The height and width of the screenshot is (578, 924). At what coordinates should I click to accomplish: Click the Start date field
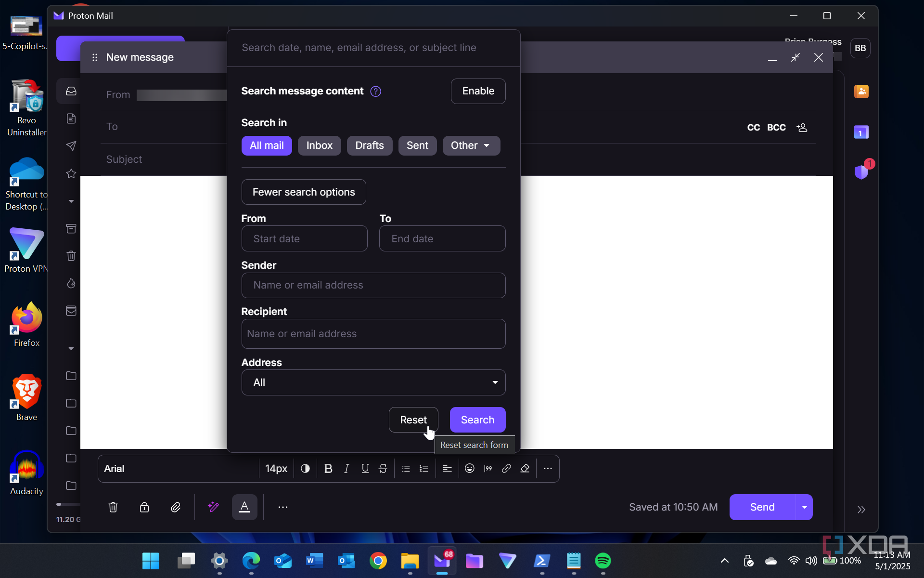coord(304,239)
